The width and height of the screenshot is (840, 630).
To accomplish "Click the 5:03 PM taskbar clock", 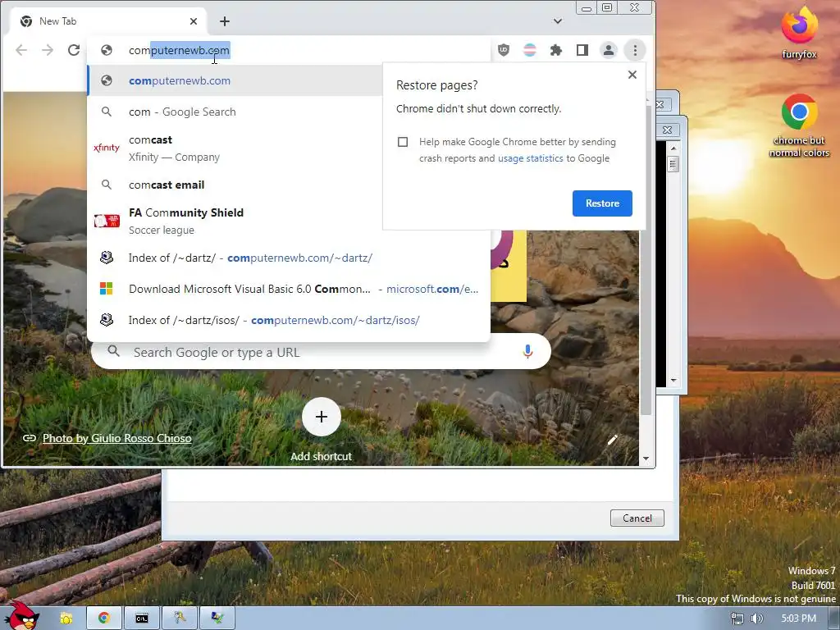I will pyautogui.click(x=799, y=619).
